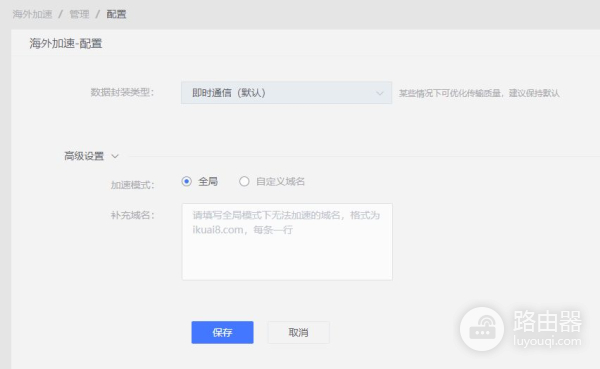This screenshot has height=369, width=600.
Task: Click the hint text 建议保持默认
Action: tap(534, 93)
